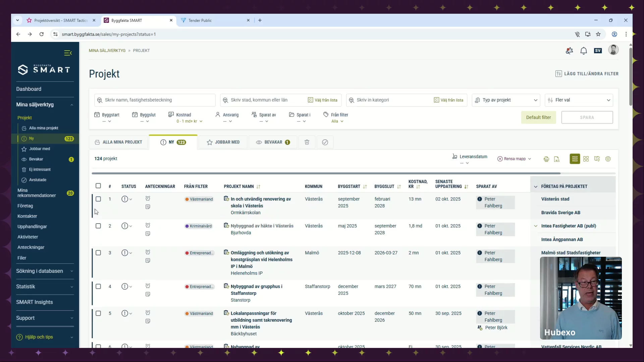Open map view of projects
This screenshot has height=362, width=644.
click(597, 159)
